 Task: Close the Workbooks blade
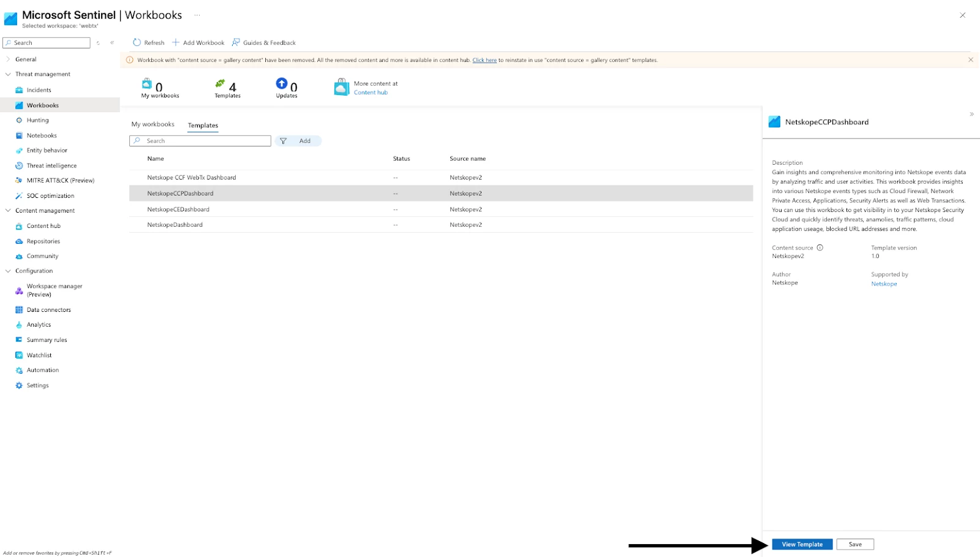(962, 15)
